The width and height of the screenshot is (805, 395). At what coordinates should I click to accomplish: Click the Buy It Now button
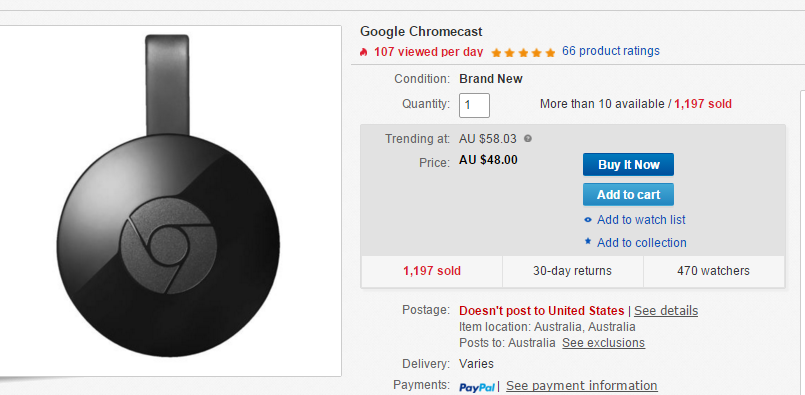click(628, 164)
